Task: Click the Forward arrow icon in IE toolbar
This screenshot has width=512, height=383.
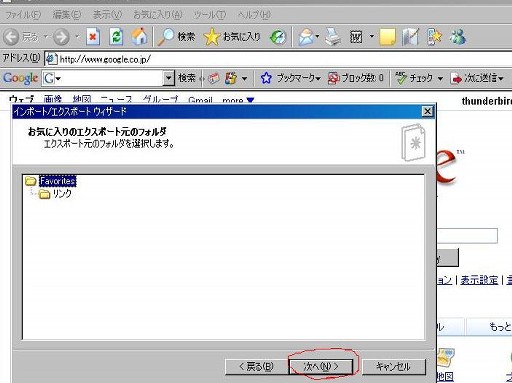Action: pyautogui.click(x=61, y=36)
